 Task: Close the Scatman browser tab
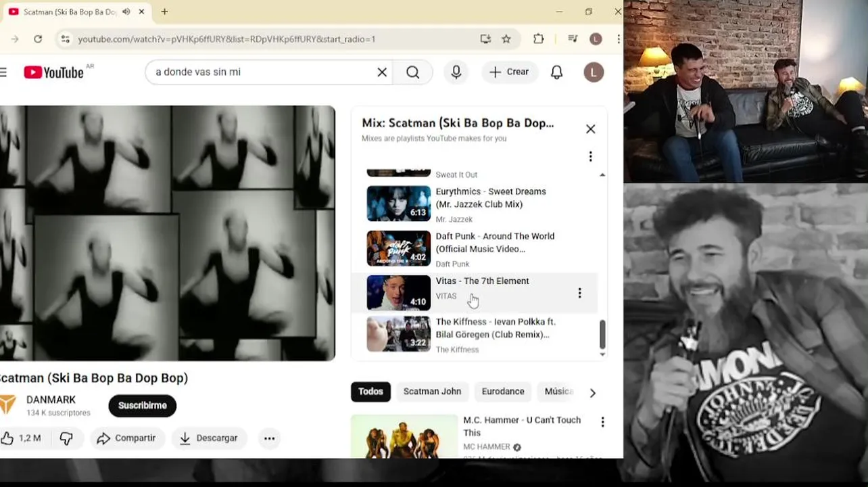(x=141, y=11)
